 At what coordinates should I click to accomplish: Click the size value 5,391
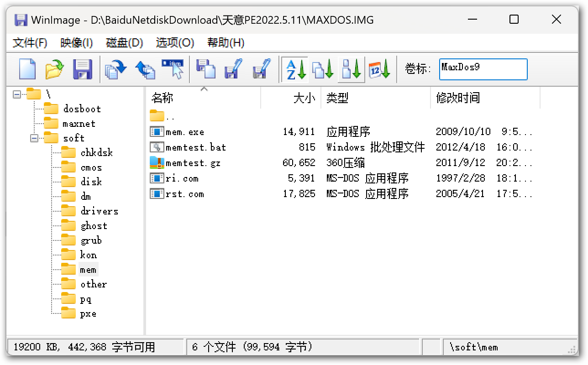(x=302, y=178)
